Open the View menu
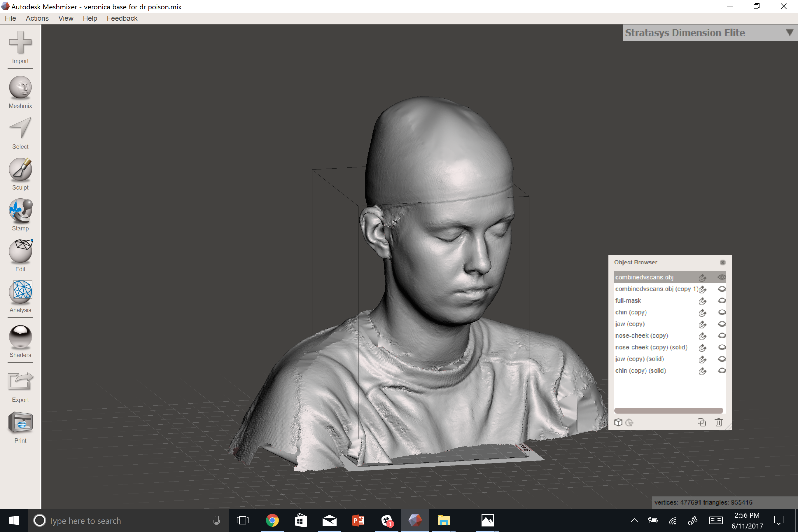This screenshot has width=798, height=532. [x=66, y=18]
